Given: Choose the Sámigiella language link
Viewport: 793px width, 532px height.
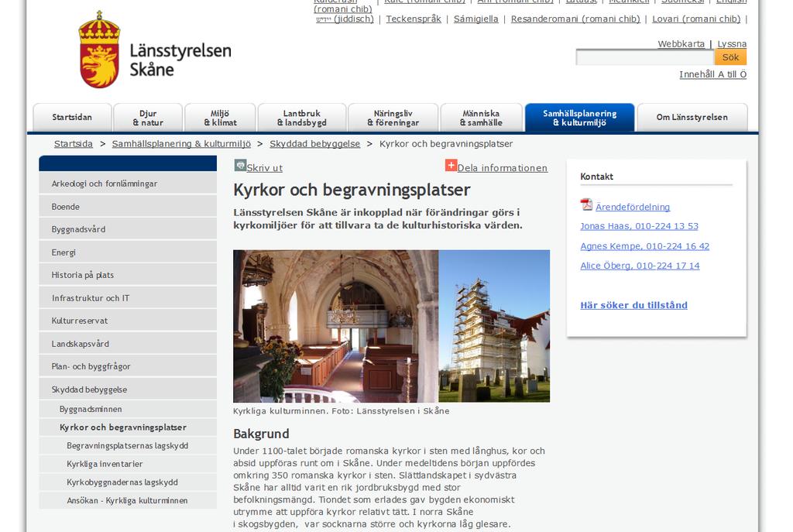Looking at the screenshot, I should coord(476,19).
